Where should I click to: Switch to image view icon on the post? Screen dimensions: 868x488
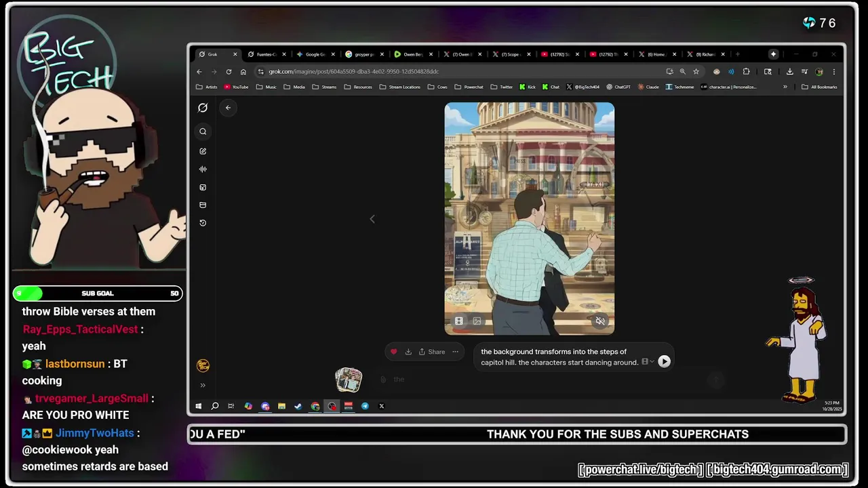pyautogui.click(x=477, y=321)
